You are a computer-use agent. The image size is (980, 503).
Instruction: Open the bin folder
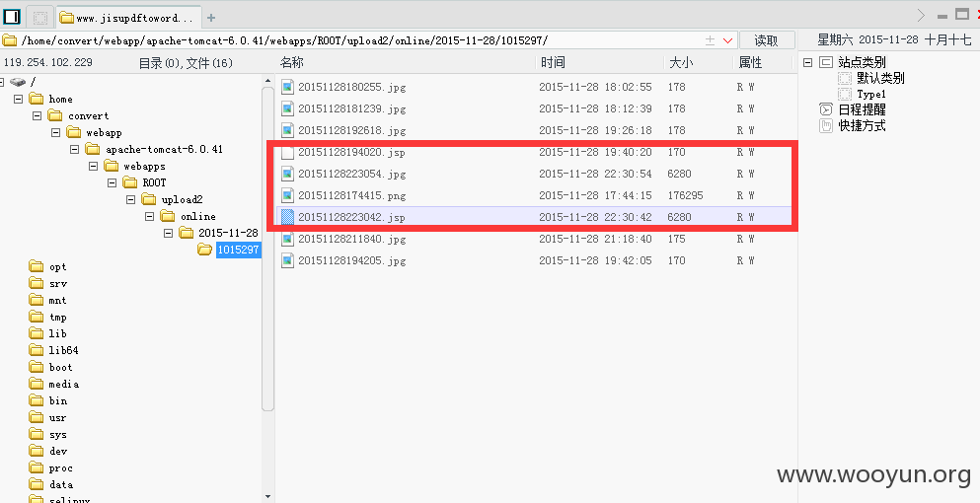tap(57, 400)
